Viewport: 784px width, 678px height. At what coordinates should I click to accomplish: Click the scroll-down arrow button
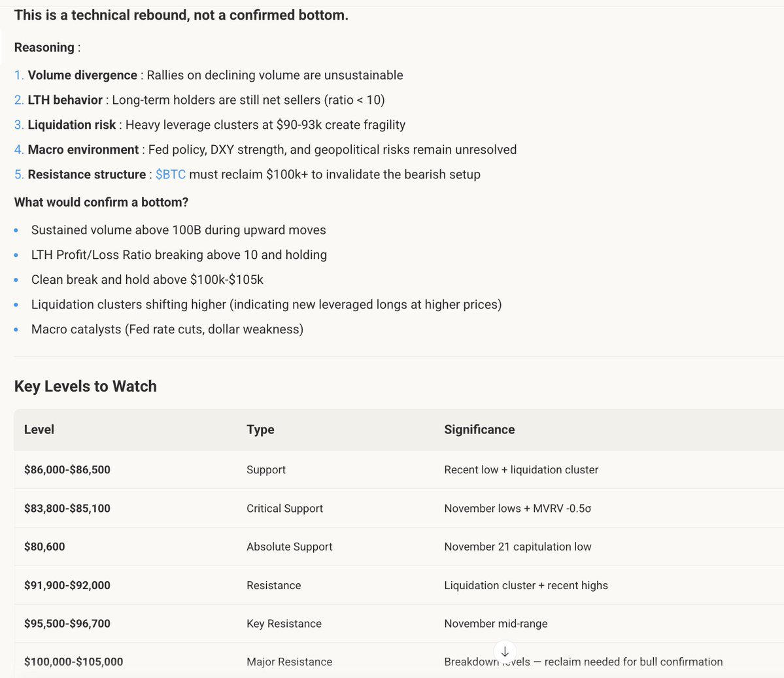pos(505,652)
